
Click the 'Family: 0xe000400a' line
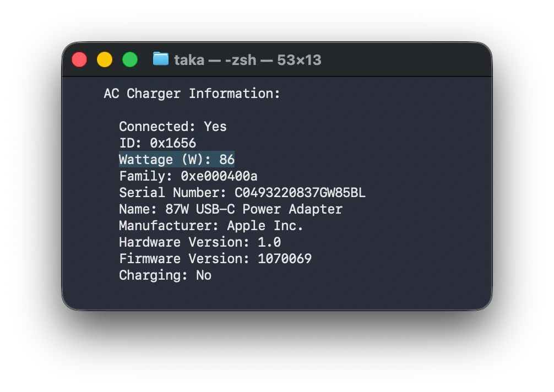coord(188,176)
